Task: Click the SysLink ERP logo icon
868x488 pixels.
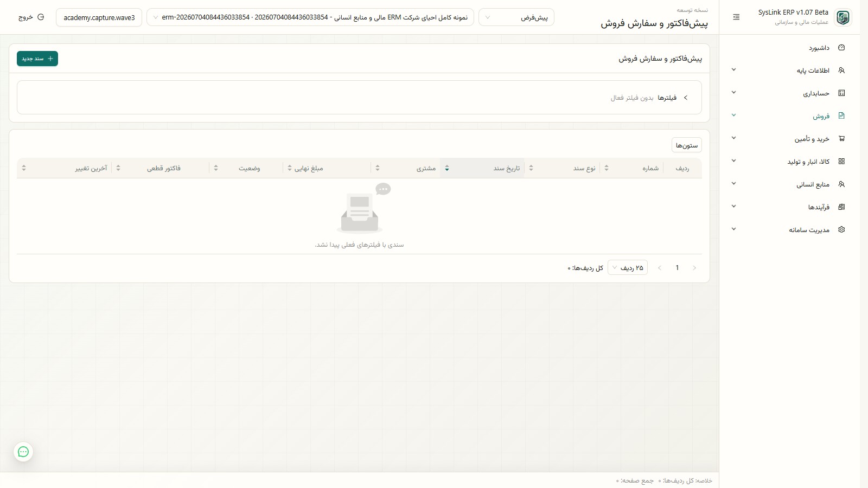Action: tap(843, 17)
